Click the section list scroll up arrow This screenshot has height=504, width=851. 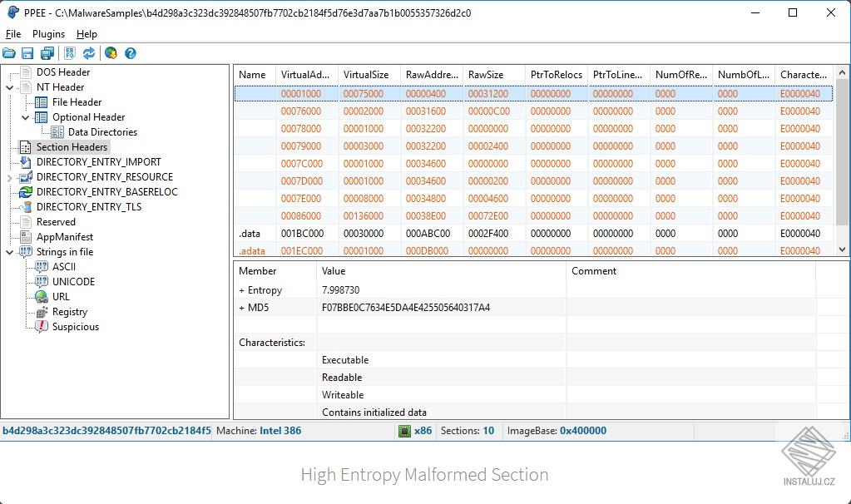point(842,72)
